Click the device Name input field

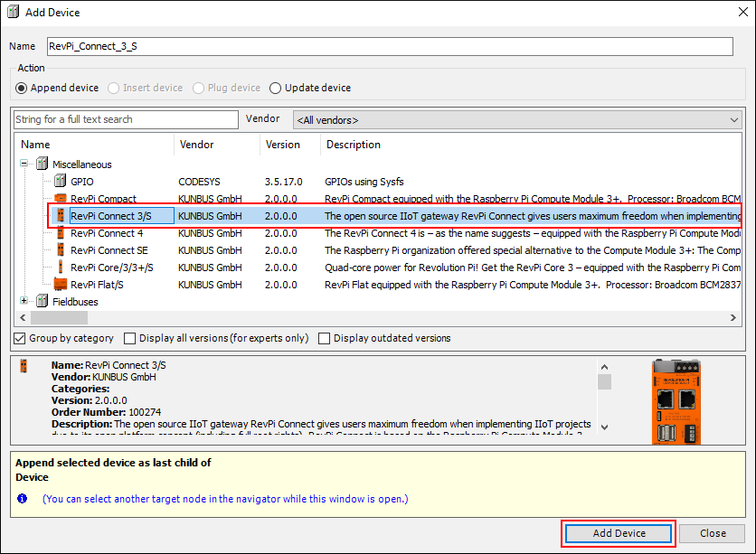pyautogui.click(x=390, y=46)
